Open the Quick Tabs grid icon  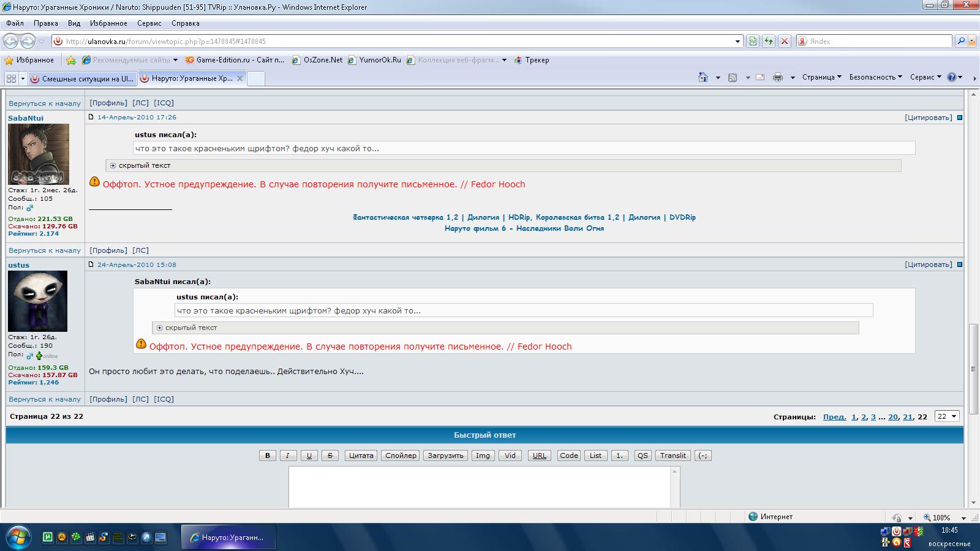tap(11, 78)
